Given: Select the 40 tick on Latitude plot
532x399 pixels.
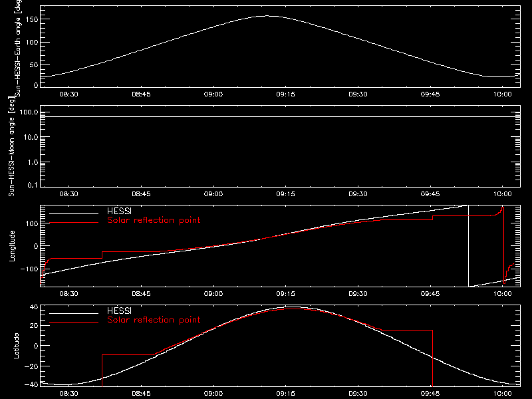Looking at the screenshot, I should (x=34, y=307).
